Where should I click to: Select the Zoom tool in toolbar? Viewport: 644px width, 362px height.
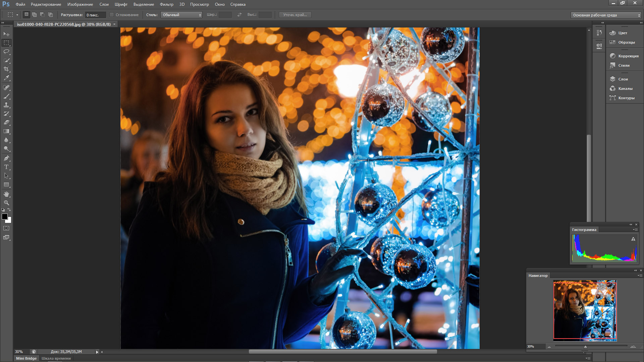pyautogui.click(x=6, y=203)
